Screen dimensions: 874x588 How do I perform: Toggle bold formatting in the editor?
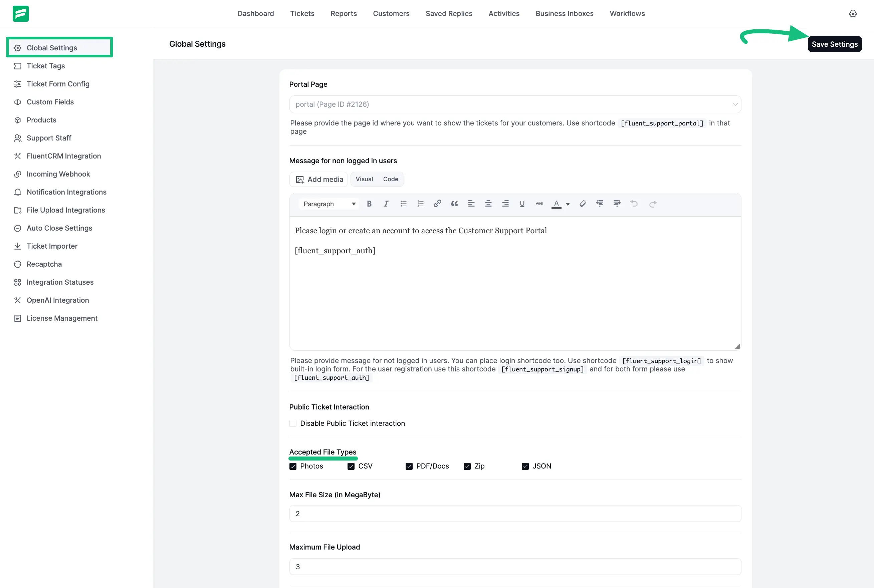pos(369,204)
